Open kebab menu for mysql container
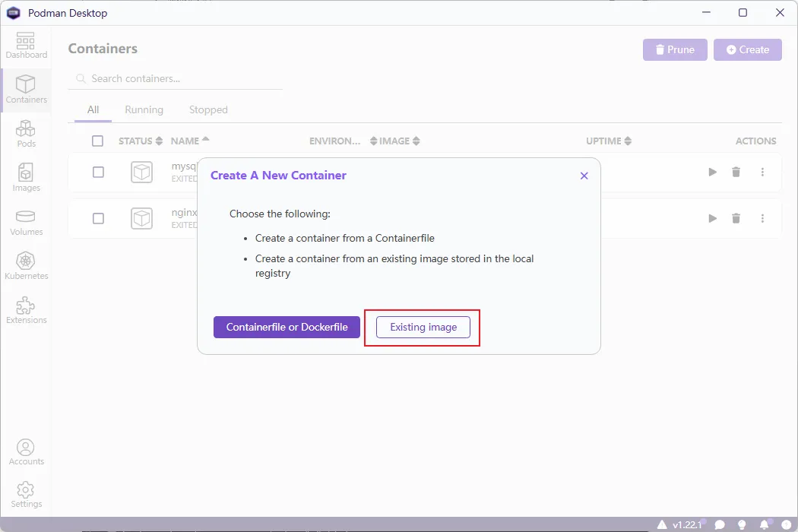The image size is (798, 532). click(762, 173)
